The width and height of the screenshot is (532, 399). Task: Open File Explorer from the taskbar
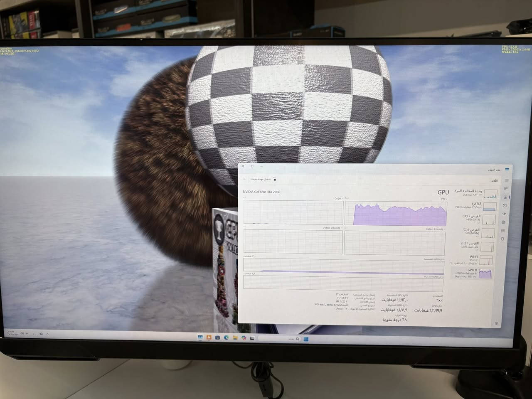235,337
